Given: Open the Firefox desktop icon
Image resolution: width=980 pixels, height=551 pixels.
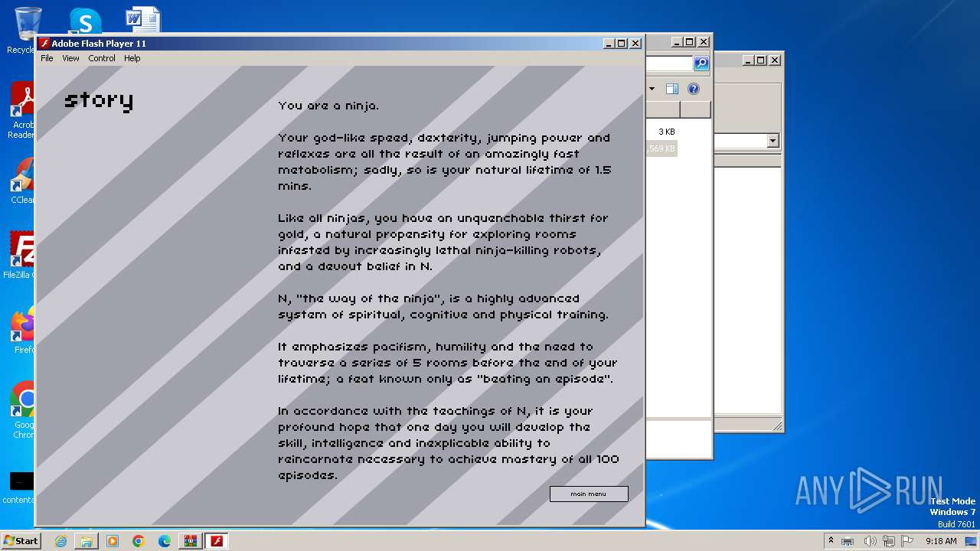Looking at the screenshot, I should [23, 331].
